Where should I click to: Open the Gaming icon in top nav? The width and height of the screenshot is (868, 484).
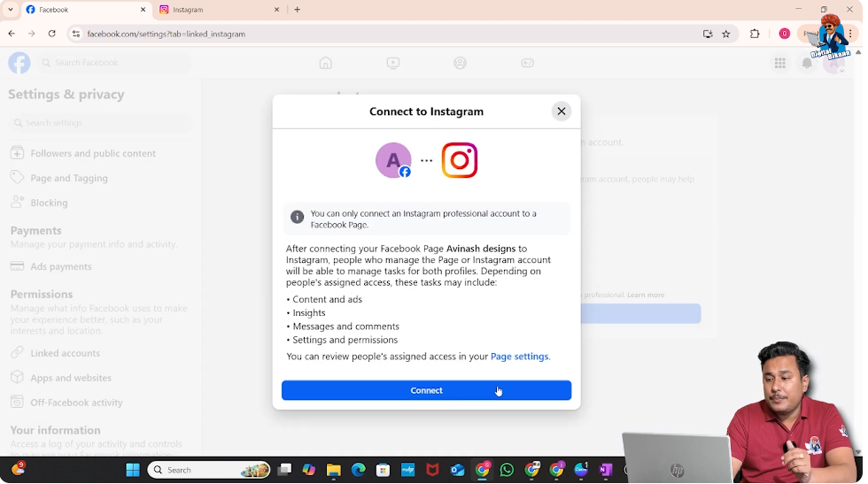click(x=528, y=63)
